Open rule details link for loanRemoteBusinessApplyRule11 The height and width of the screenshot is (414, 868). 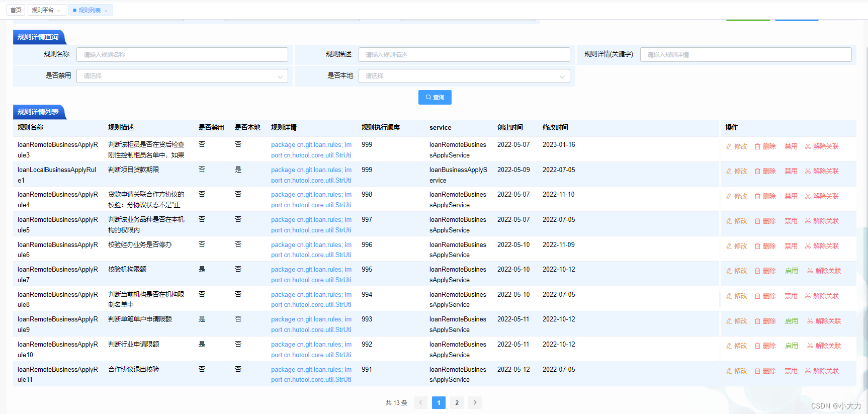coord(311,374)
